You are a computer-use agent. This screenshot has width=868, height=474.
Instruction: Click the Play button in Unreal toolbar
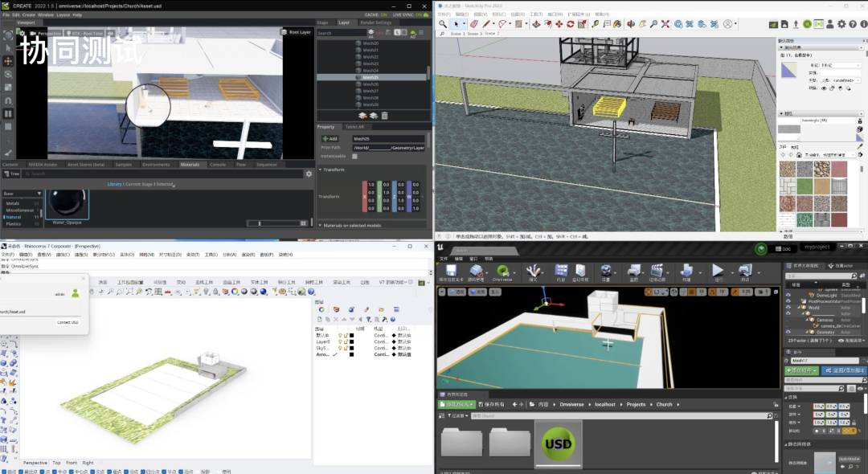[x=718, y=271]
